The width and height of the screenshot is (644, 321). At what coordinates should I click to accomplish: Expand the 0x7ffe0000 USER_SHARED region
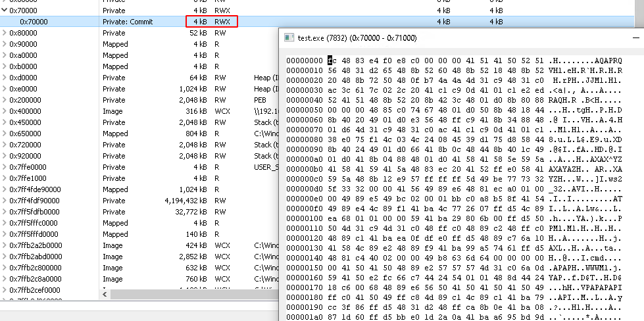(5, 167)
